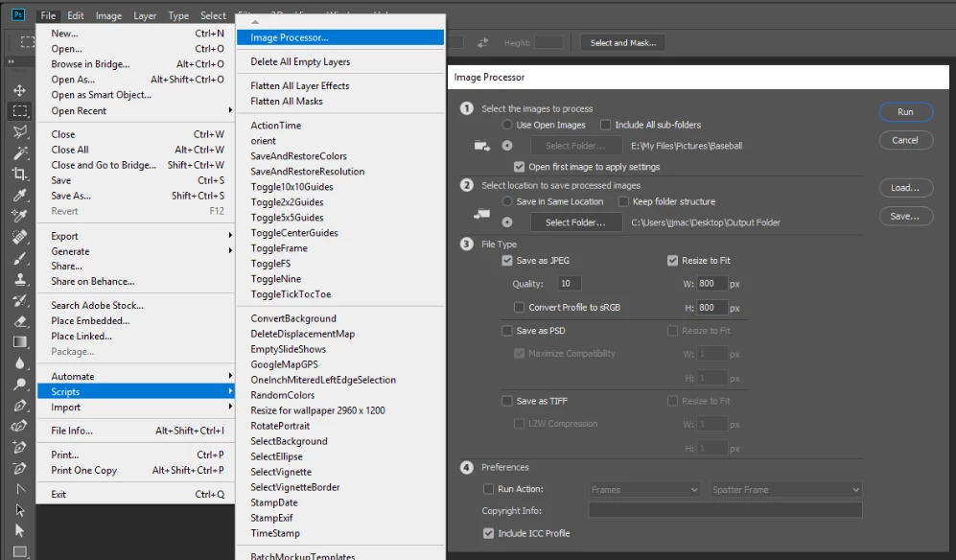Select the Dodge tool
956x560 pixels.
(x=19, y=385)
